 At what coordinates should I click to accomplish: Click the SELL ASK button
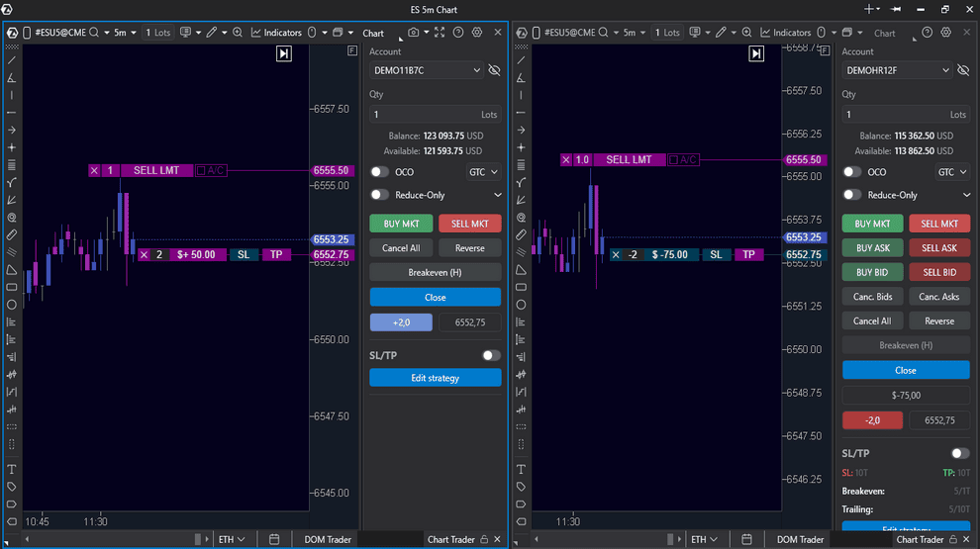(x=938, y=248)
